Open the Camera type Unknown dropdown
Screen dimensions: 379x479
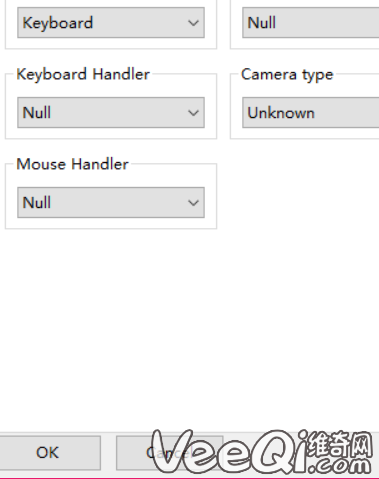click(x=310, y=113)
